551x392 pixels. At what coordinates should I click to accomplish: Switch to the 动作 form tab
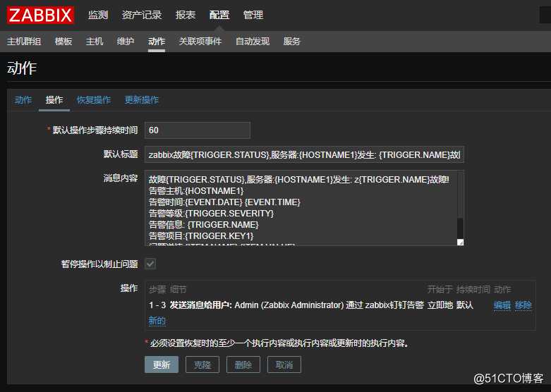click(x=23, y=100)
